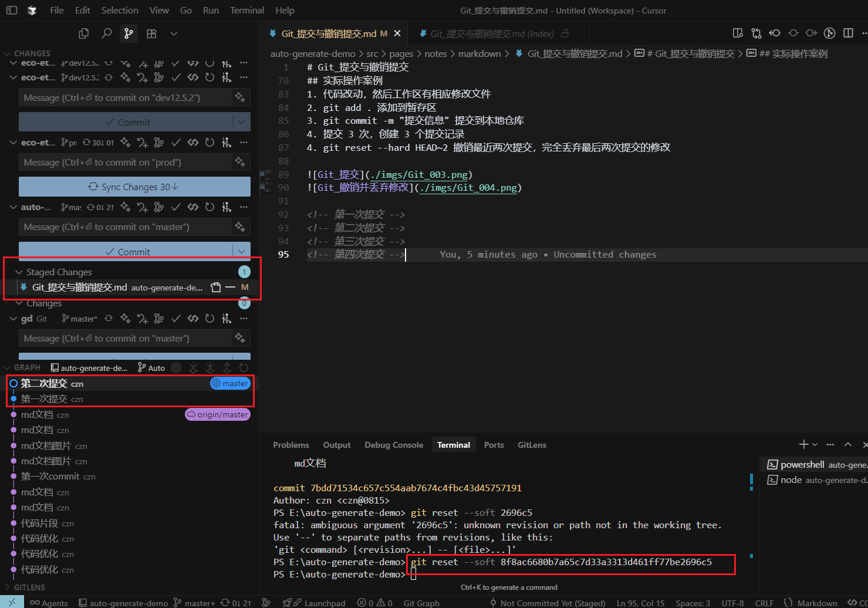The width and height of the screenshot is (868, 608).
Task: Click the Commit button for master
Action: point(126,252)
